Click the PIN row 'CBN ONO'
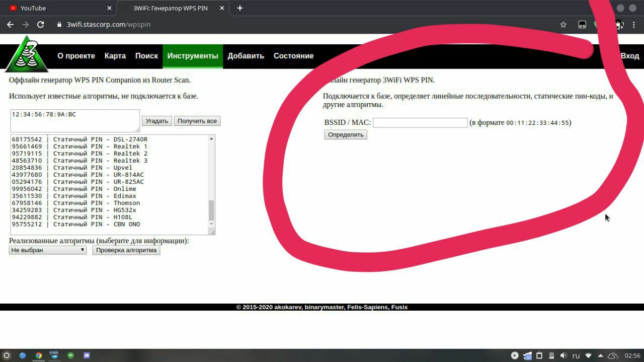644x362 pixels. (76, 224)
